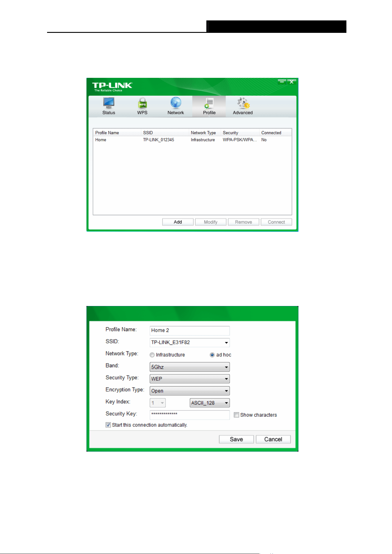Click the TP-LINK_012345 SSID cell
The image size is (392, 554).
(159, 140)
